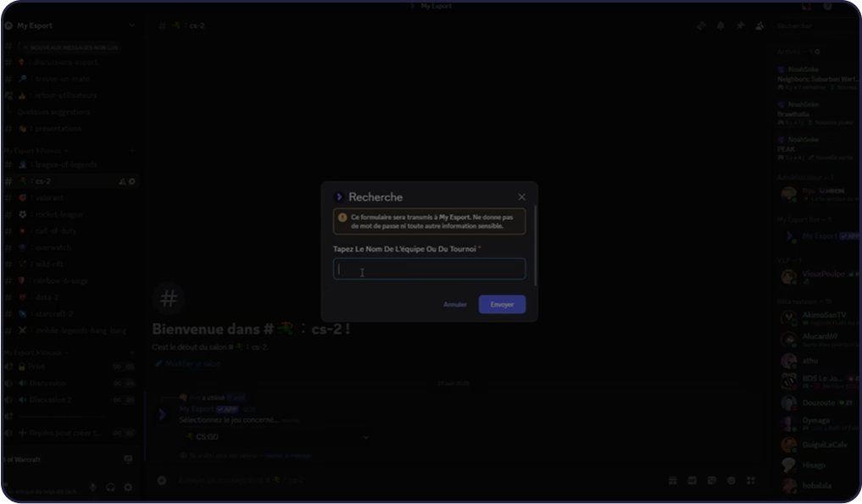Viewport: 862px width, 504px height.
Task: Toggle microphone mute
Action: [x=93, y=488]
